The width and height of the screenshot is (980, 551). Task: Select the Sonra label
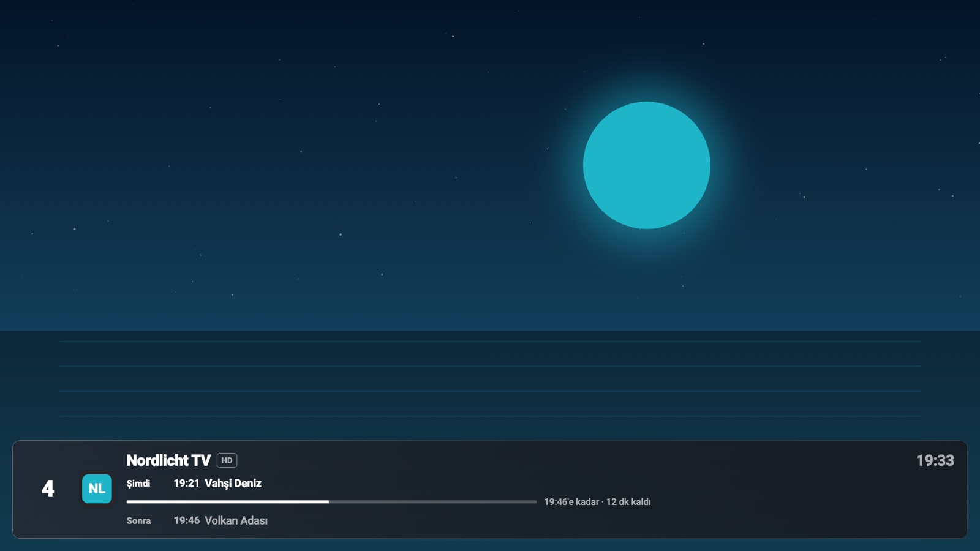coord(138,521)
